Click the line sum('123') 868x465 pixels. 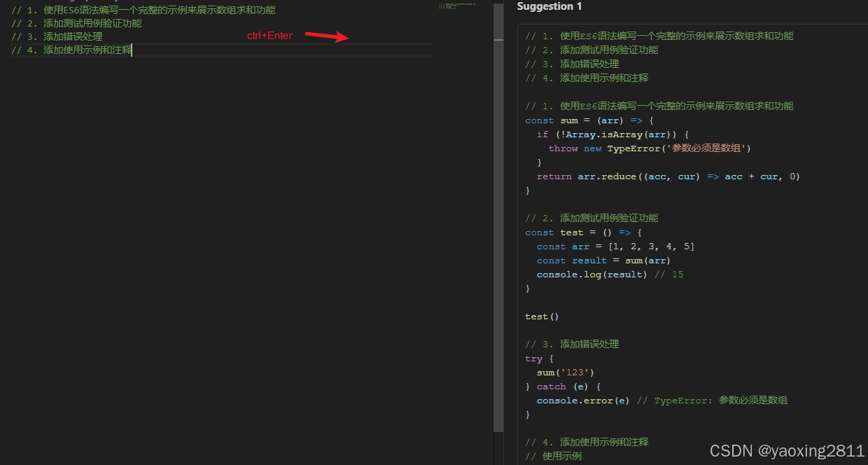click(566, 373)
